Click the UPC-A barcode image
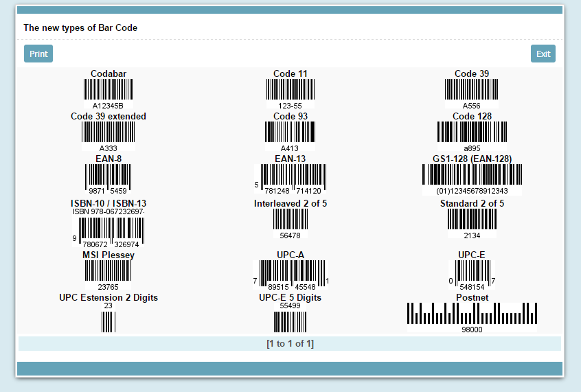Viewport: 581px width, 392px height. [290, 273]
